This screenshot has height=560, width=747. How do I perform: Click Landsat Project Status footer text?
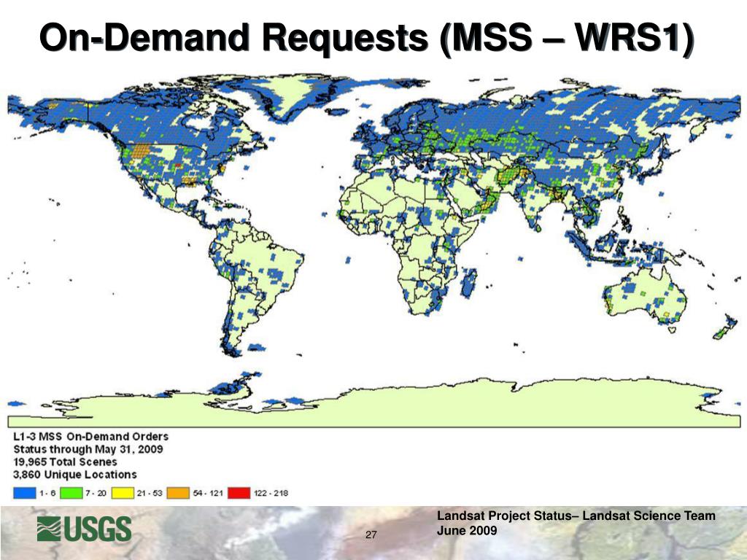[576, 516]
